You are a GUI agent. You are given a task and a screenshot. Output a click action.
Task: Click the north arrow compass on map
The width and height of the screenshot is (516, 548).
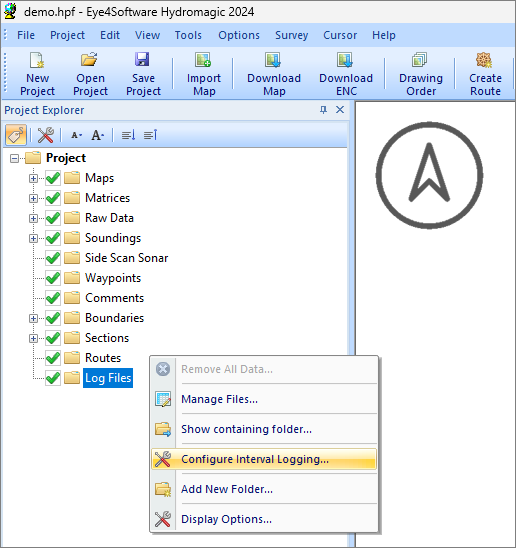tap(429, 175)
